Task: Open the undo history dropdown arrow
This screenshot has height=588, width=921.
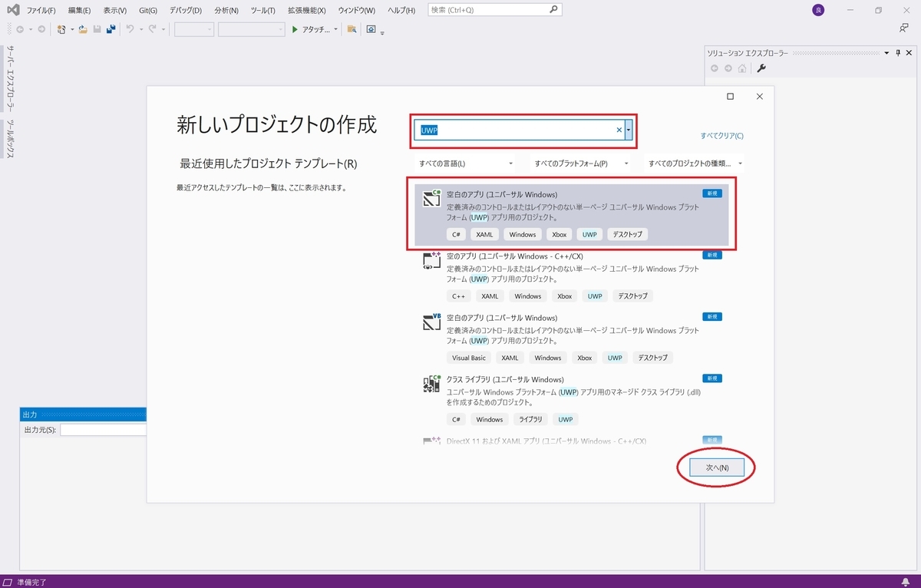Action: pos(140,29)
